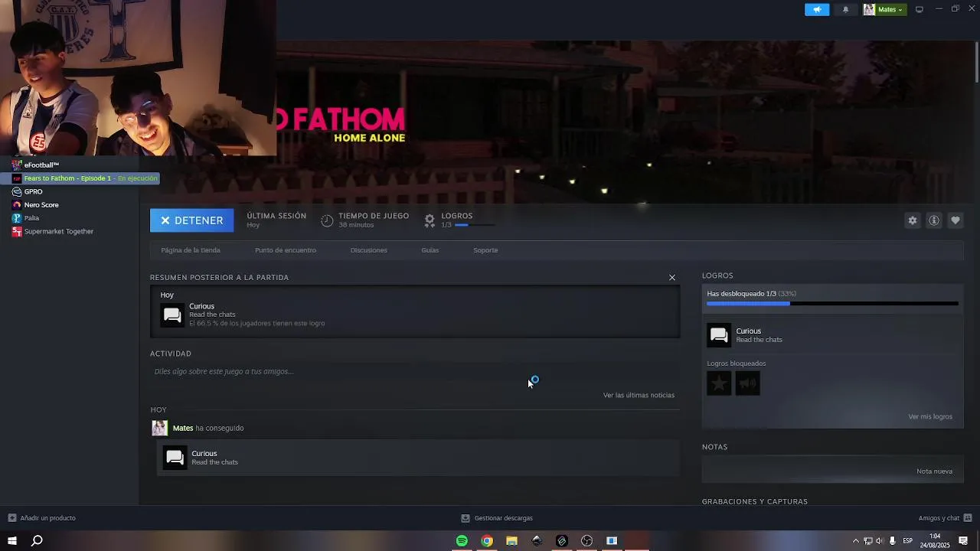
Task: Open Spotify from the taskbar
Action: click(x=462, y=541)
